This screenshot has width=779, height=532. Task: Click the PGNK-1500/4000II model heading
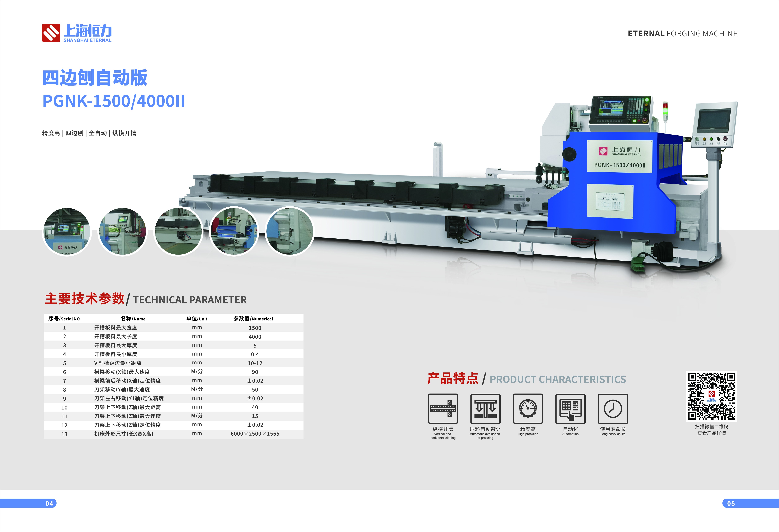(114, 101)
